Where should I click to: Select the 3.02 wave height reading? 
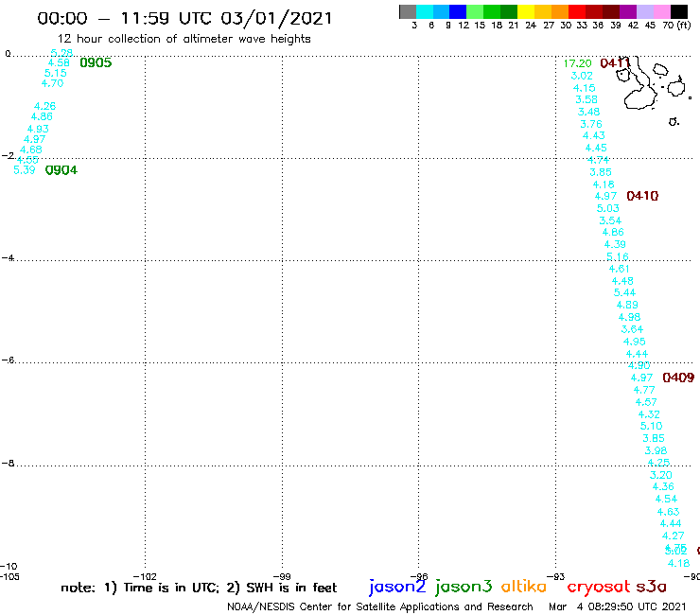[x=582, y=76]
